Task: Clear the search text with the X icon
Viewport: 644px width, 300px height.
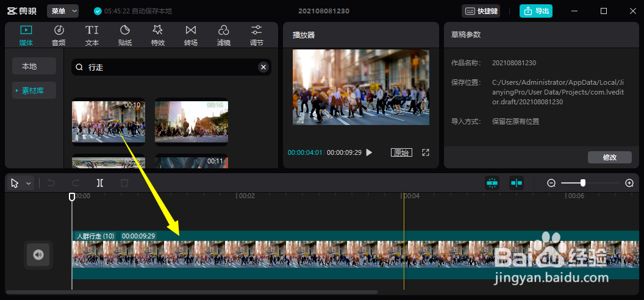Action: pos(263,67)
